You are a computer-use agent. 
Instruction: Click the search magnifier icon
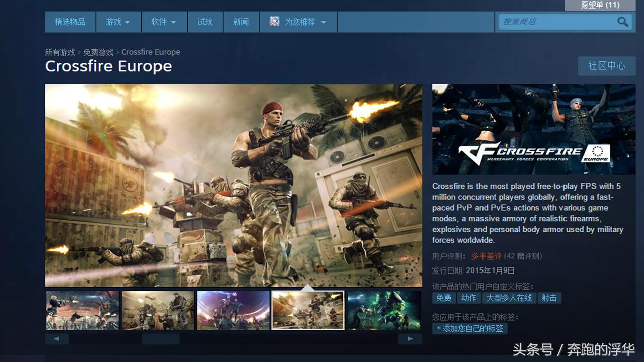coord(622,22)
